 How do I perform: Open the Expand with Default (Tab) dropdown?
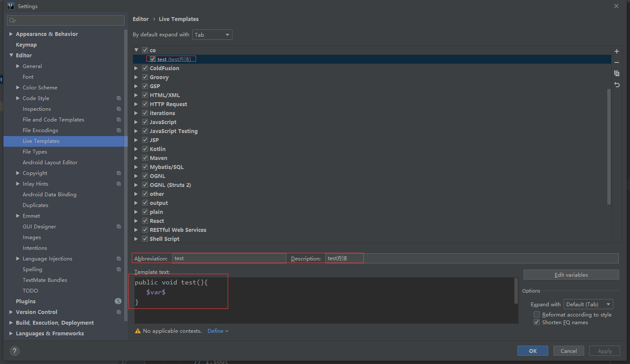pyautogui.click(x=588, y=305)
